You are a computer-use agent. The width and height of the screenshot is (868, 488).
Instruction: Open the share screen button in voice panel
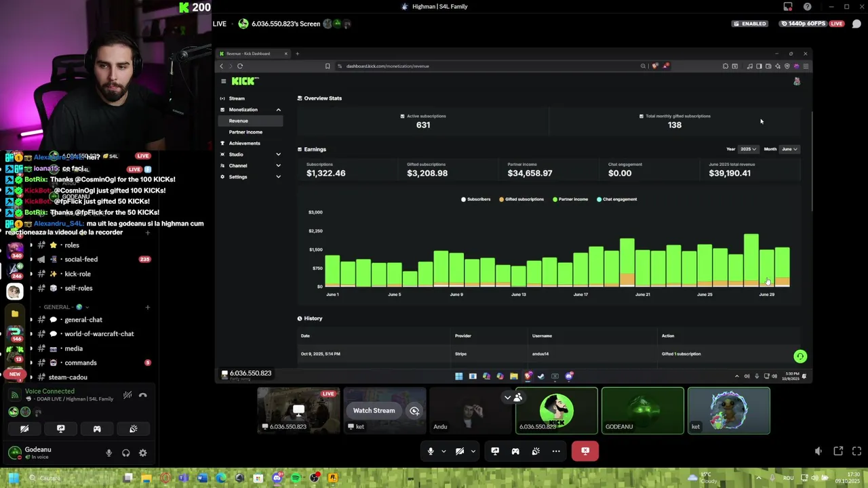[61, 428]
